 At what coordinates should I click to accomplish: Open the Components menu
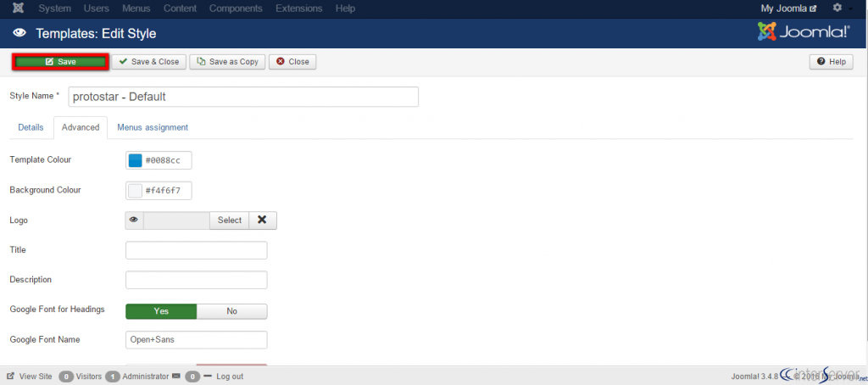(x=236, y=8)
